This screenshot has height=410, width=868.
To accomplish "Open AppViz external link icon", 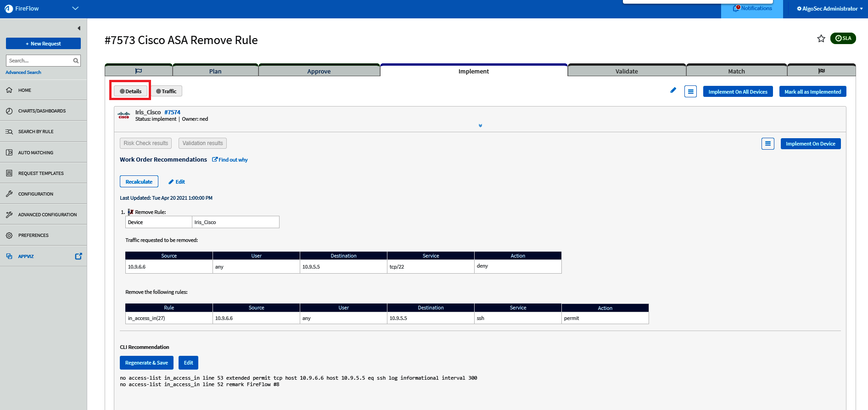I will [x=78, y=256].
